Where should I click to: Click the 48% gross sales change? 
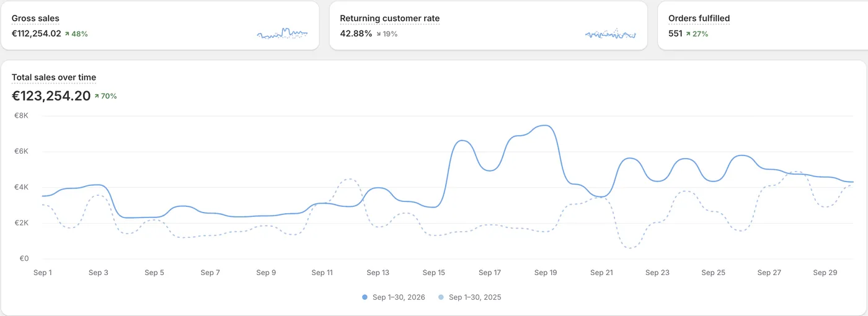tap(76, 34)
